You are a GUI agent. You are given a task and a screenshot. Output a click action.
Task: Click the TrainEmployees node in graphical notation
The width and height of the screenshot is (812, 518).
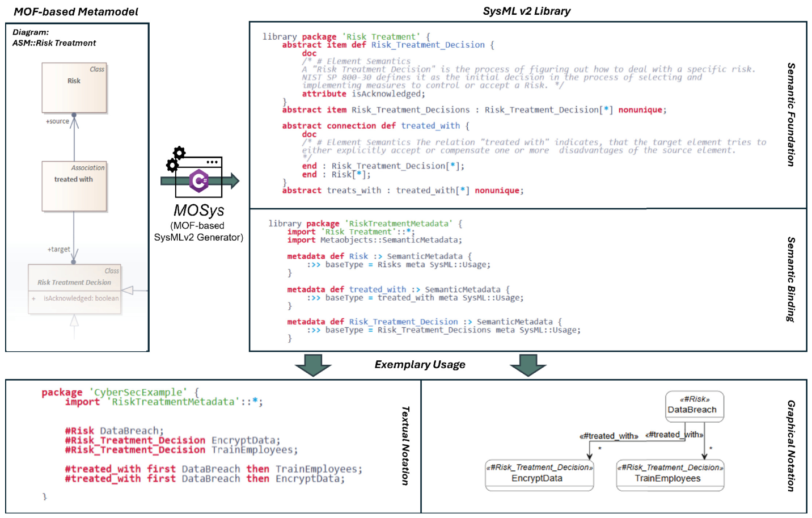(670, 475)
